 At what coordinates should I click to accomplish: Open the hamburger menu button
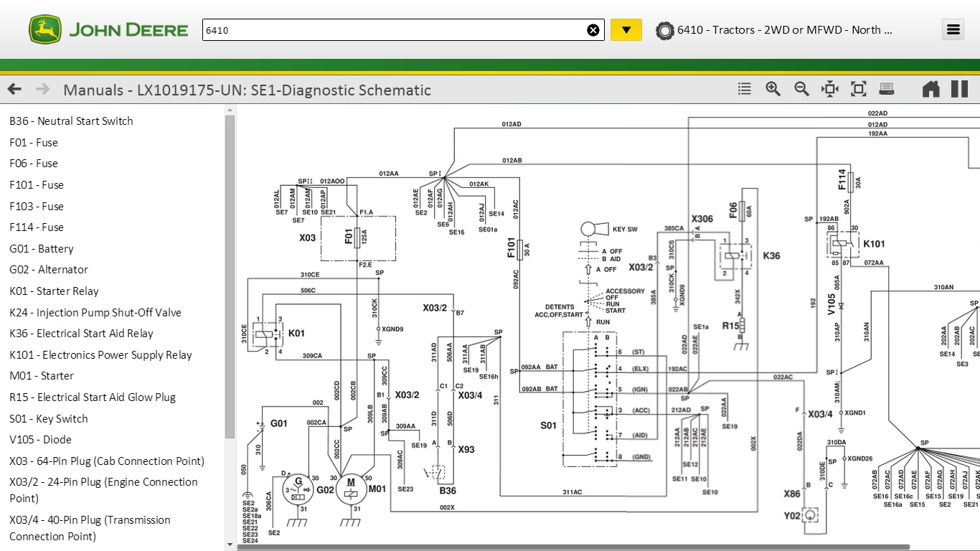953,29
